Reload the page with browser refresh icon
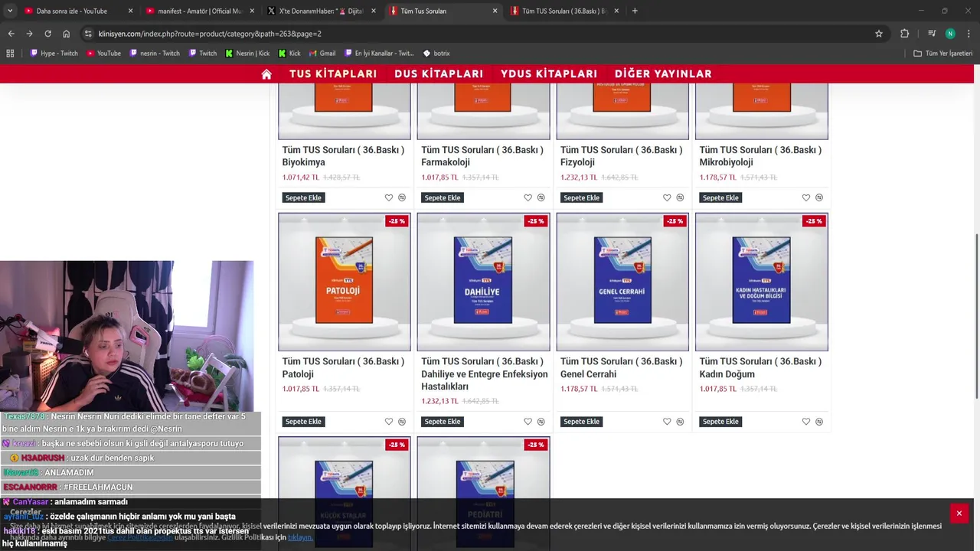 [x=47, y=34]
